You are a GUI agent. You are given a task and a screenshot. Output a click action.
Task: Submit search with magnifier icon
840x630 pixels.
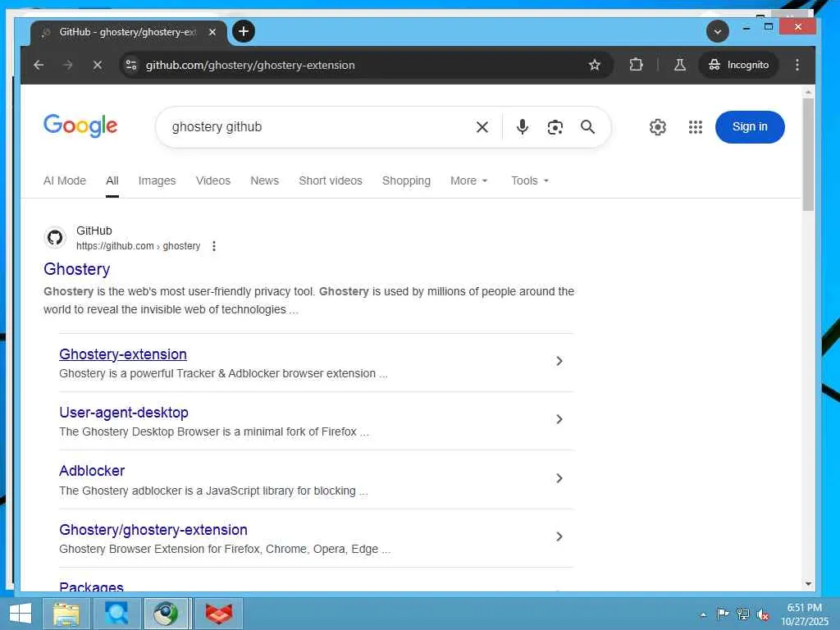(587, 127)
